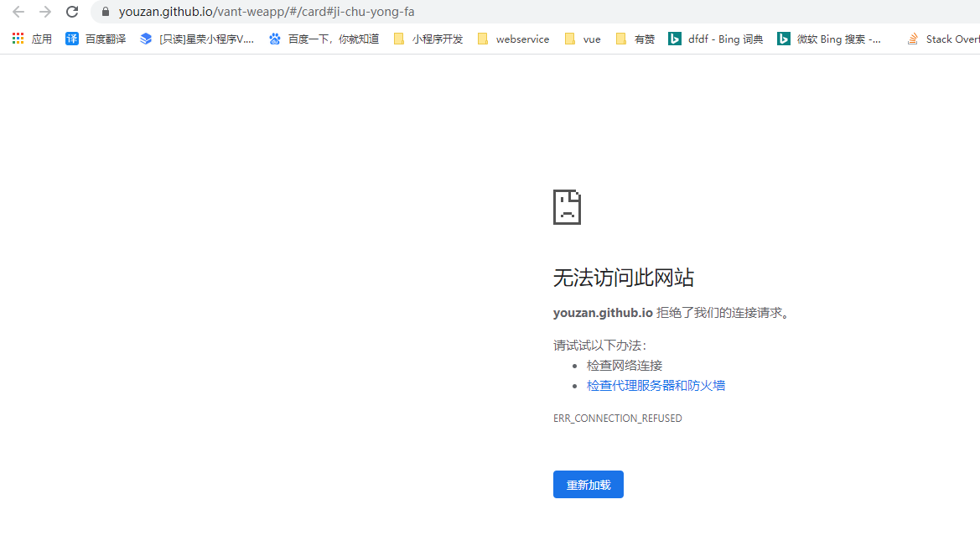Screen dimensions: 980x541
Task: Reload the page with the refresh icon
Action: (x=72, y=12)
